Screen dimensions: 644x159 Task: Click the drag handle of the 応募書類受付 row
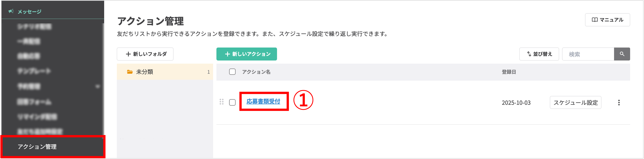[x=222, y=102]
